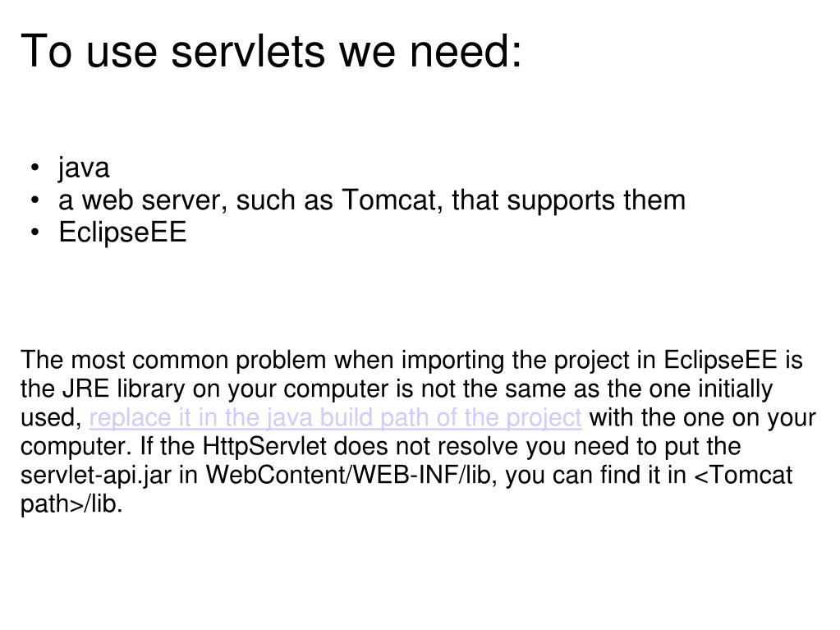
Task: Select the web server Tomcat bullet line
Action: click(372, 200)
